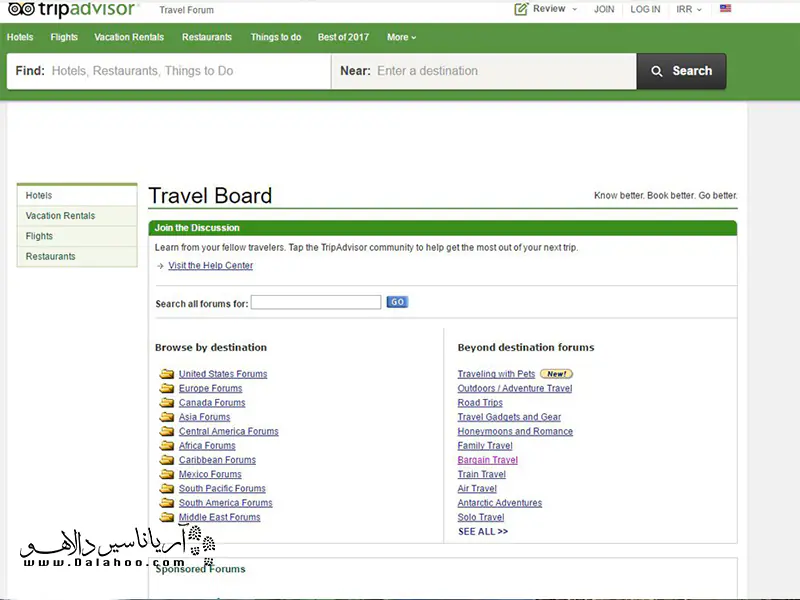Select Hotels in the left sidebar
The width and height of the screenshot is (800, 600).
click(x=77, y=195)
